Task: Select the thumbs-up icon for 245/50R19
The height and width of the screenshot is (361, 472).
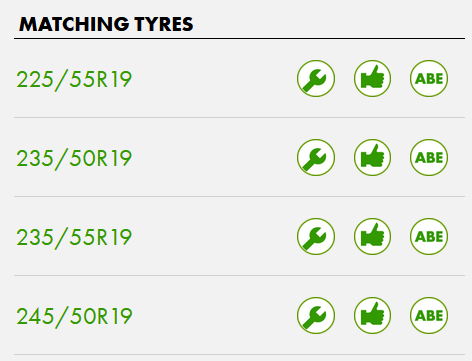Action: pos(372,316)
